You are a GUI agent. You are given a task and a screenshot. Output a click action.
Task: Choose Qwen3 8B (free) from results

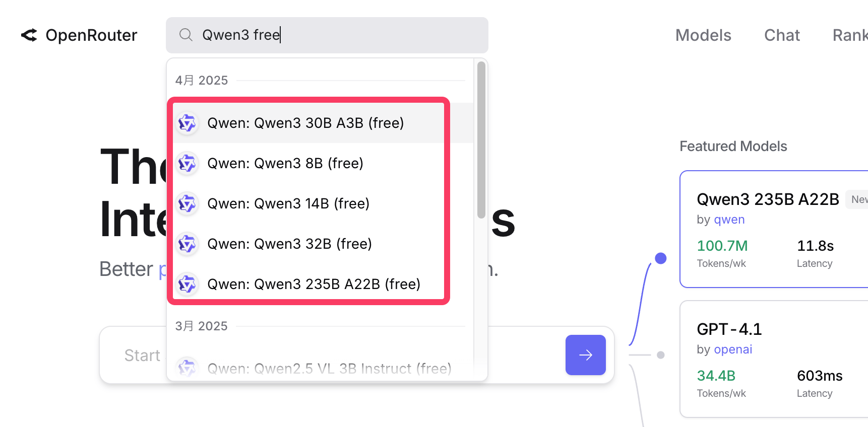(x=285, y=163)
